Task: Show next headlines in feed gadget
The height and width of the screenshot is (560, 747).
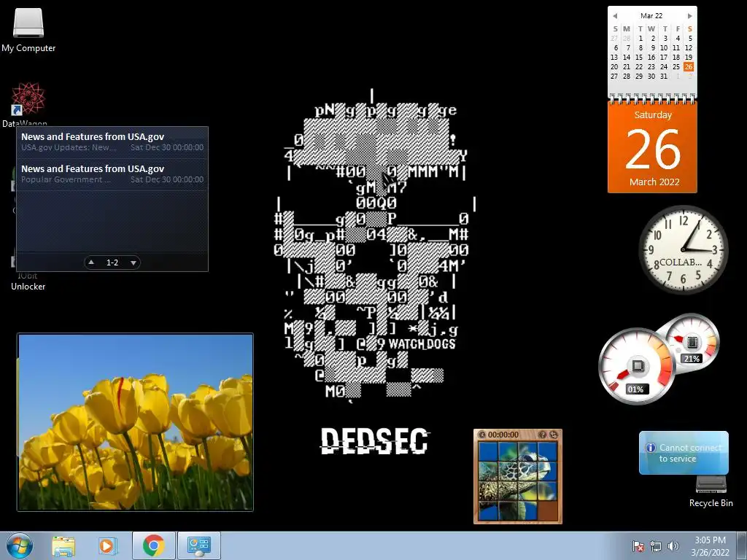Action: 133,262
